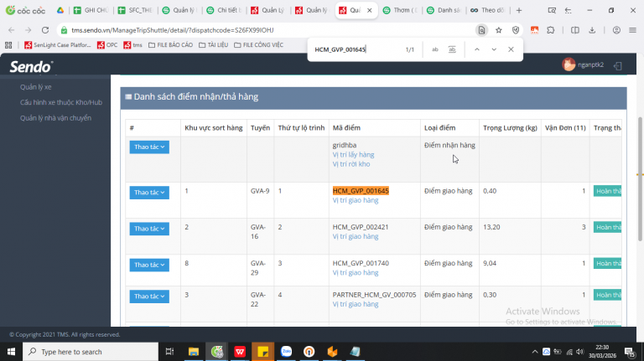Bookmark page with star icon
Viewport: 644px width, 361px height.
tap(499, 30)
